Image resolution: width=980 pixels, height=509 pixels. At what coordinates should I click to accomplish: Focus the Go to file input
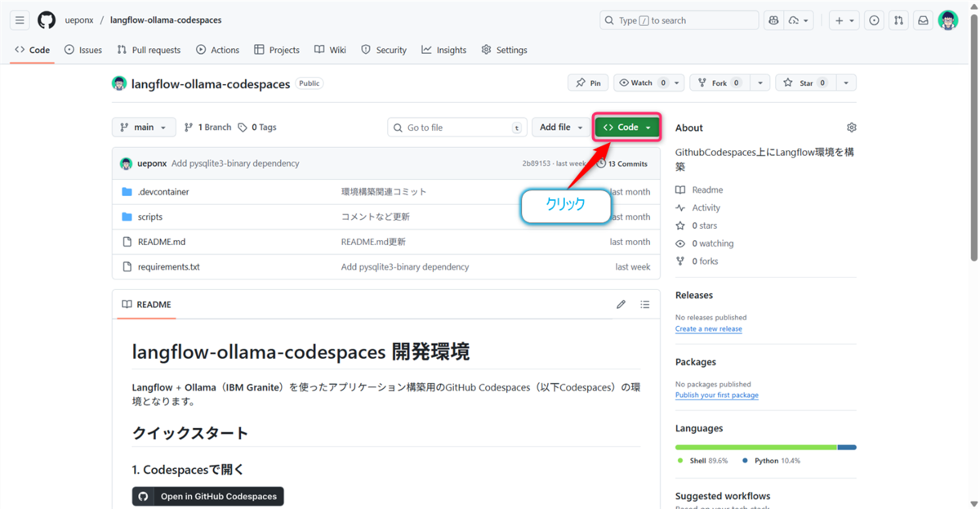coord(457,127)
